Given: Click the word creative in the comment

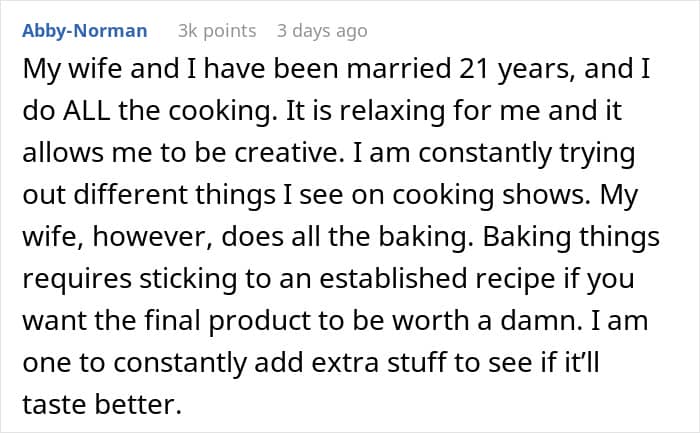Looking at the screenshot, I should click(287, 153).
